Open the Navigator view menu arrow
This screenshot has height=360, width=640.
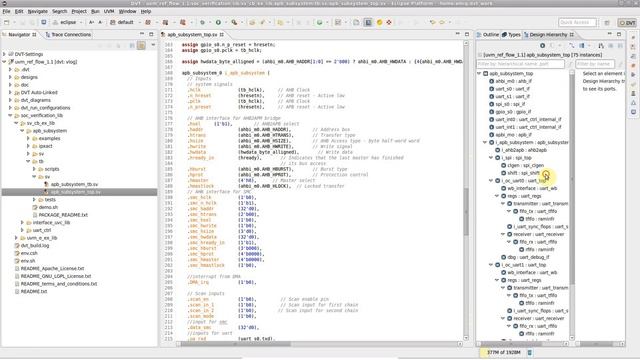pyautogui.click(x=153, y=45)
